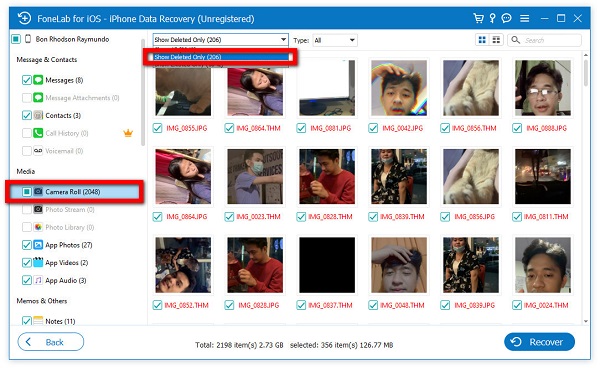Open the IMG_0888.JPG thumbnail

coord(543,88)
